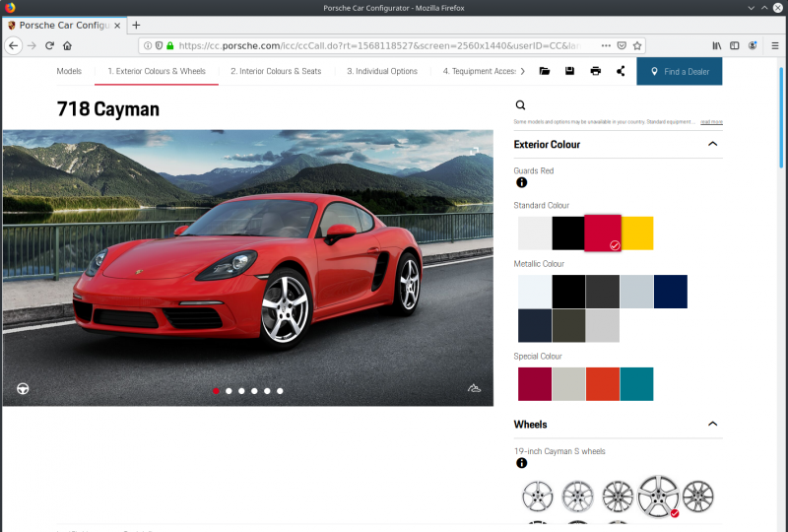Image resolution: width=788 pixels, height=532 pixels.
Task: Open Firefox account icon
Action: tap(753, 45)
